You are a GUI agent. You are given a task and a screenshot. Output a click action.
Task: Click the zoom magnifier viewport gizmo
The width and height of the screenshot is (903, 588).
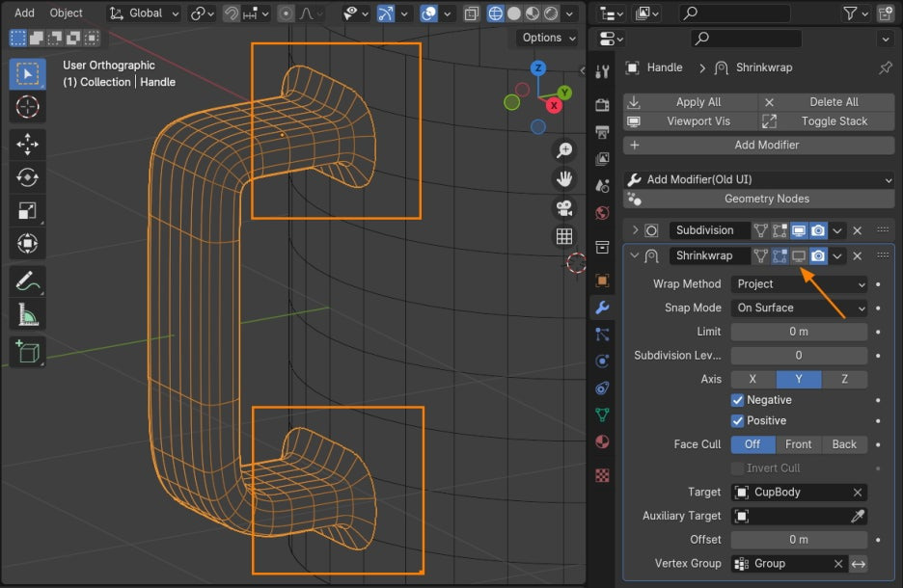click(564, 150)
